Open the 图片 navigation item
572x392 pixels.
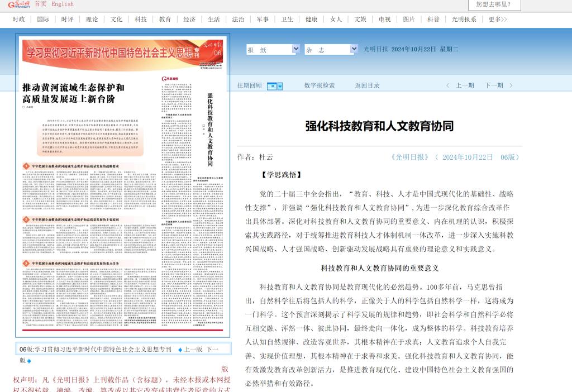pyautogui.click(x=409, y=20)
